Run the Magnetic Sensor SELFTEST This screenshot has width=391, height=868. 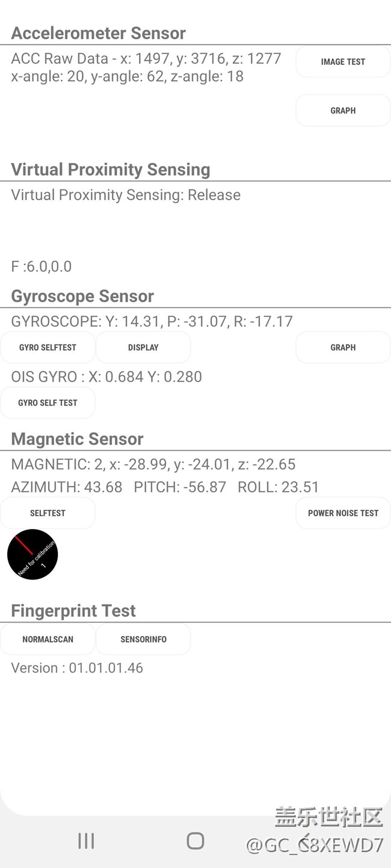click(48, 513)
